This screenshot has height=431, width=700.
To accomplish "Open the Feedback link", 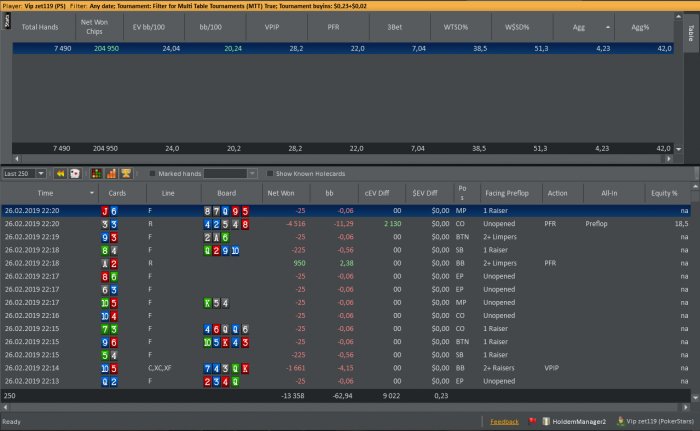I will [x=504, y=423].
